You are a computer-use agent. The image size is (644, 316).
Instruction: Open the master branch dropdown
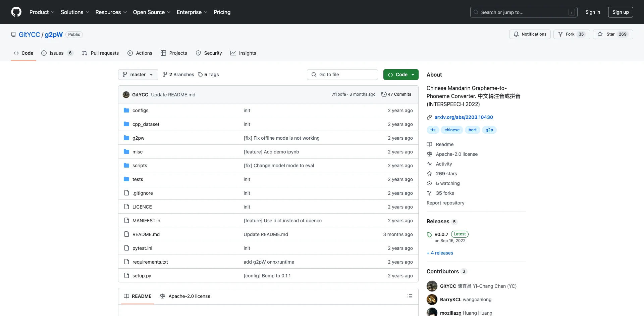138,75
